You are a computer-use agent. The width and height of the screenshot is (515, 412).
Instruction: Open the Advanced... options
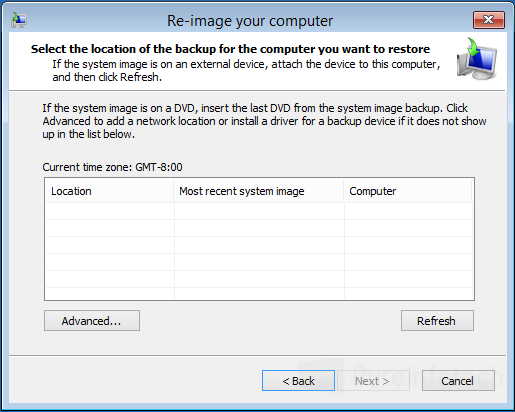tap(92, 321)
